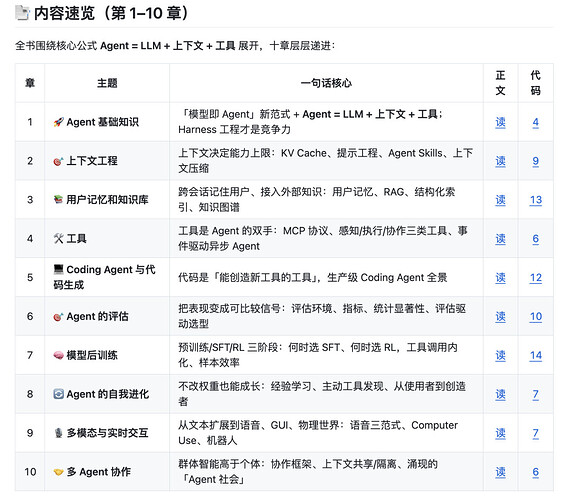This screenshot has height=500, width=569.
Task: Click the target icon beside 上下文工程
Action: (58, 161)
